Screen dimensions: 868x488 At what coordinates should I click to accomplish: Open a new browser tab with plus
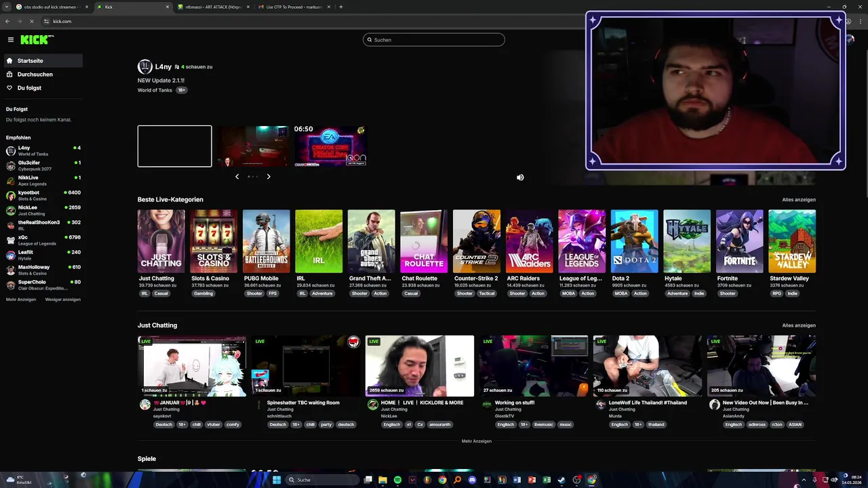coord(341,7)
